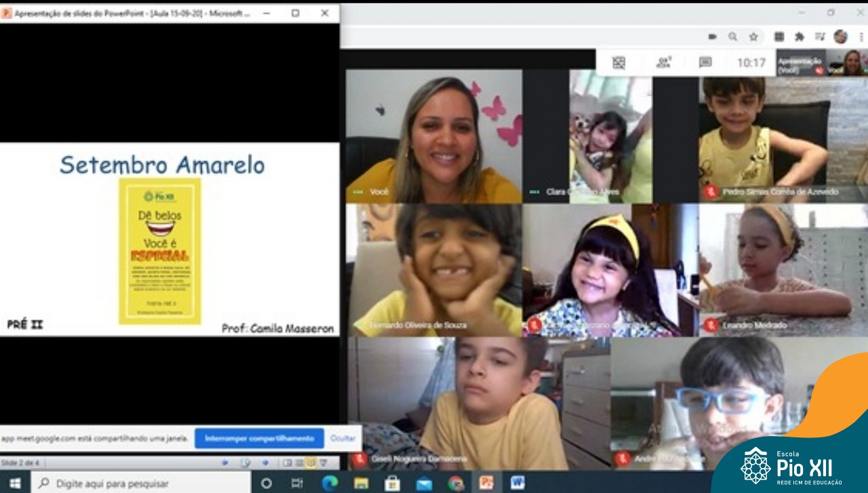Click the grid view extension icon in Meet bar
This screenshot has width=868, height=493.
618,62
